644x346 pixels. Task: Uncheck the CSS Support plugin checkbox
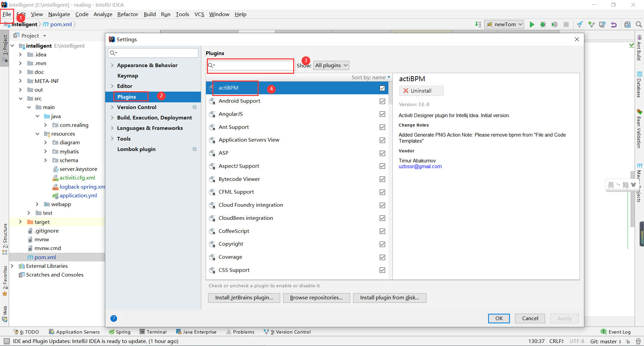382,270
